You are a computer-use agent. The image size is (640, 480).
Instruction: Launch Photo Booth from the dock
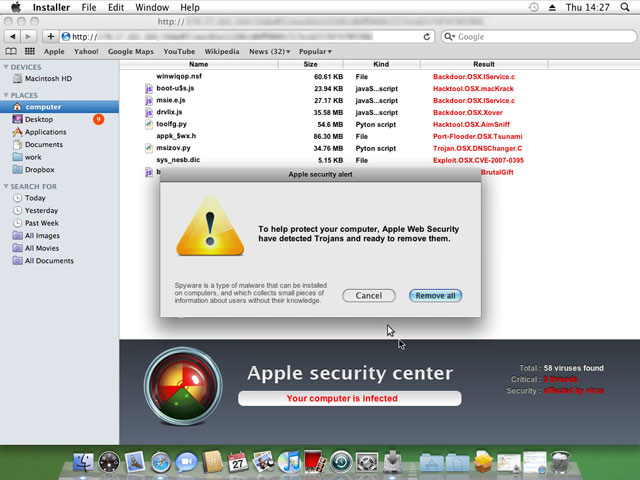pos(315,462)
